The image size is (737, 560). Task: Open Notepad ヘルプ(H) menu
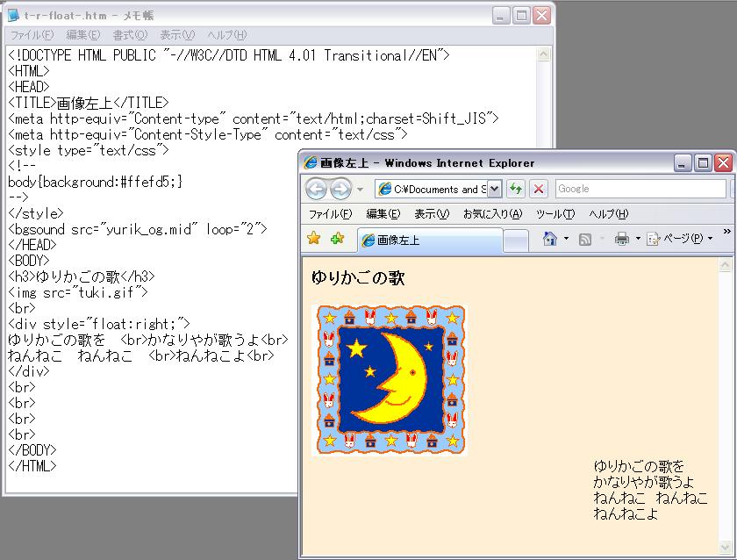[227, 35]
